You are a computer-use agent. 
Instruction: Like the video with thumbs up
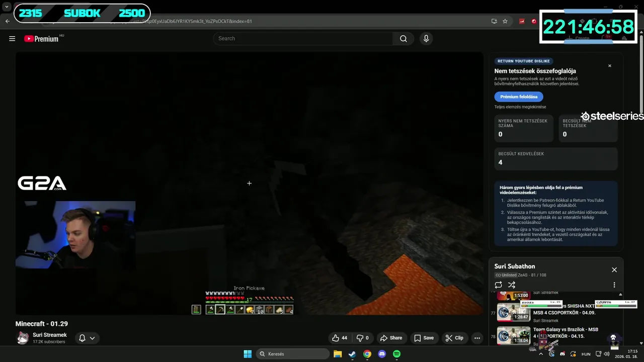pos(339,338)
